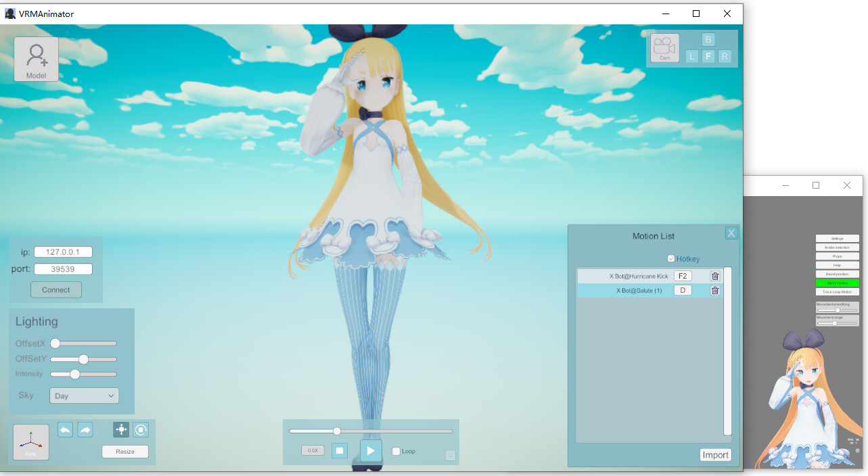The width and height of the screenshot is (868, 476).
Task: Uncheck the Hotkey checkbox in Motion List
Action: tap(670, 258)
